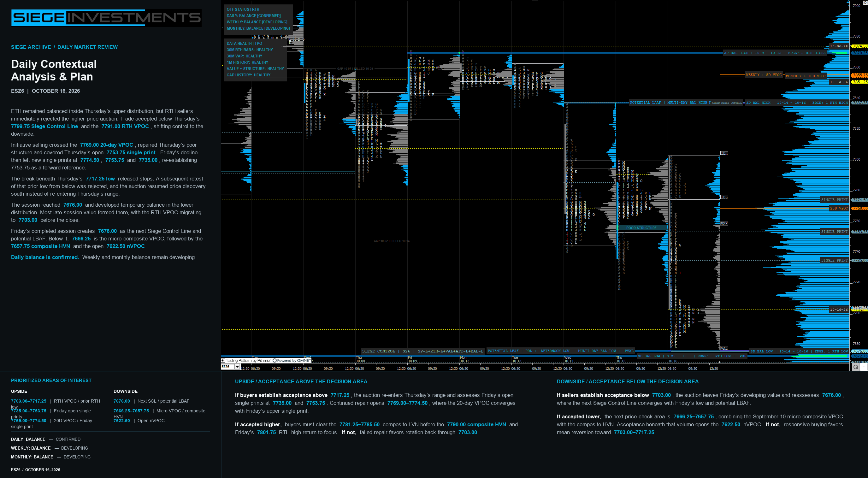This screenshot has height=478, width=868.
Task: Click the Mon 10-12 date on time axis
Action: pos(465,359)
